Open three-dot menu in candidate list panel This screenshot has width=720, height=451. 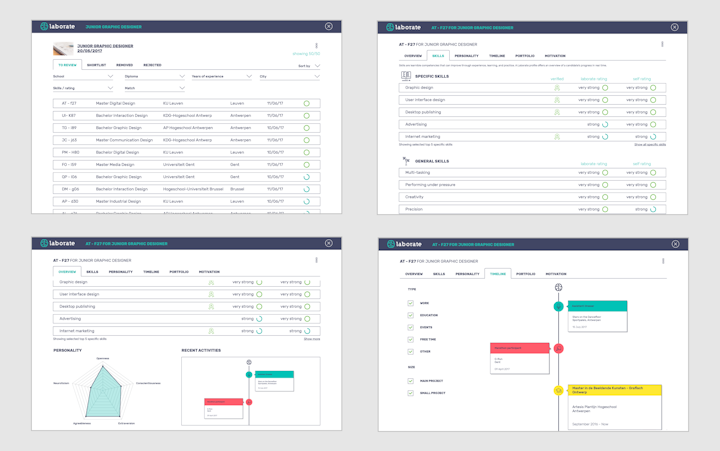coord(317,46)
